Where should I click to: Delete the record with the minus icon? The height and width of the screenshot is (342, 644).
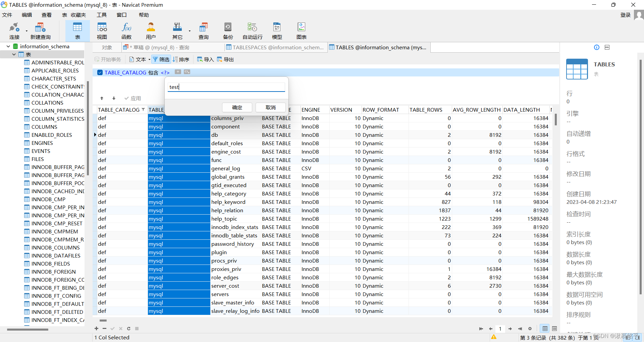104,329
